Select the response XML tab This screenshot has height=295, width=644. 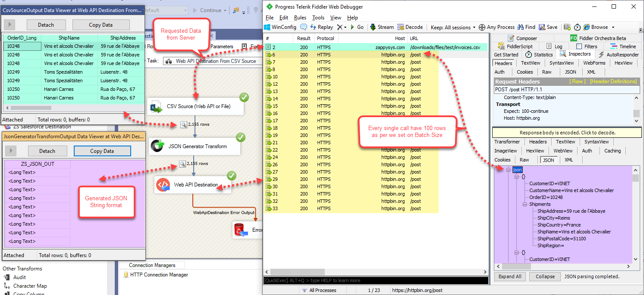pos(569,160)
